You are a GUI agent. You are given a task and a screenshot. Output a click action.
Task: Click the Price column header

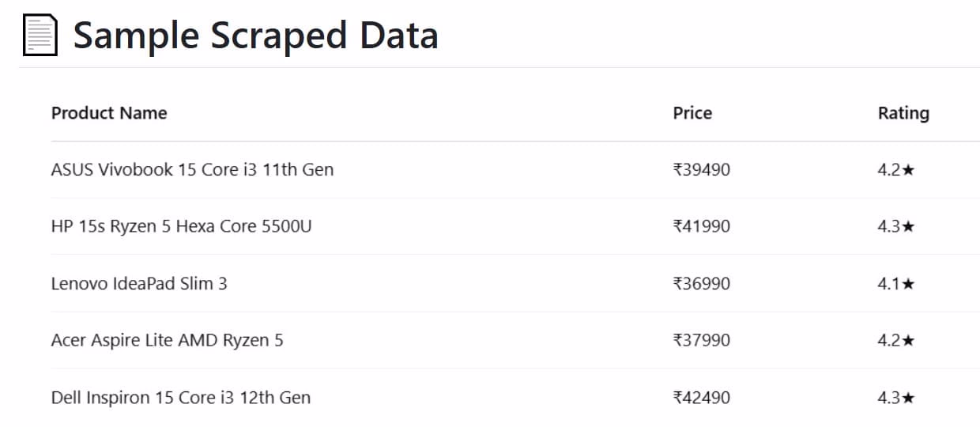click(x=692, y=113)
